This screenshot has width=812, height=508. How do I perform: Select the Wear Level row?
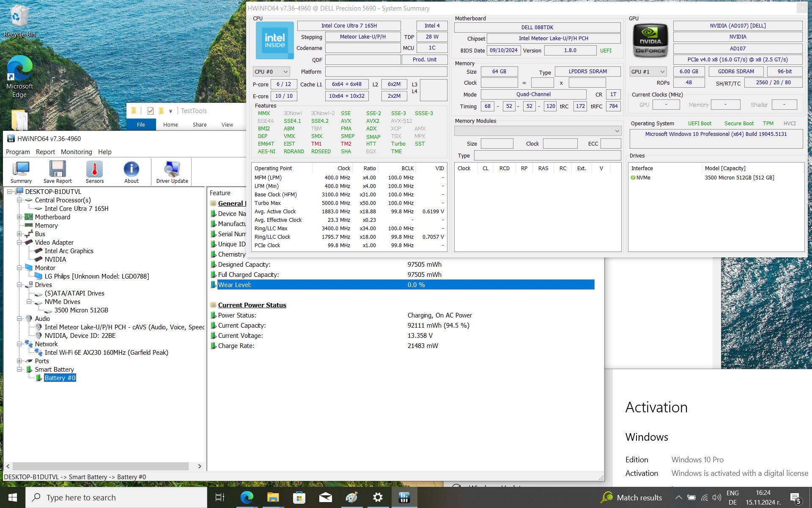pos(403,285)
